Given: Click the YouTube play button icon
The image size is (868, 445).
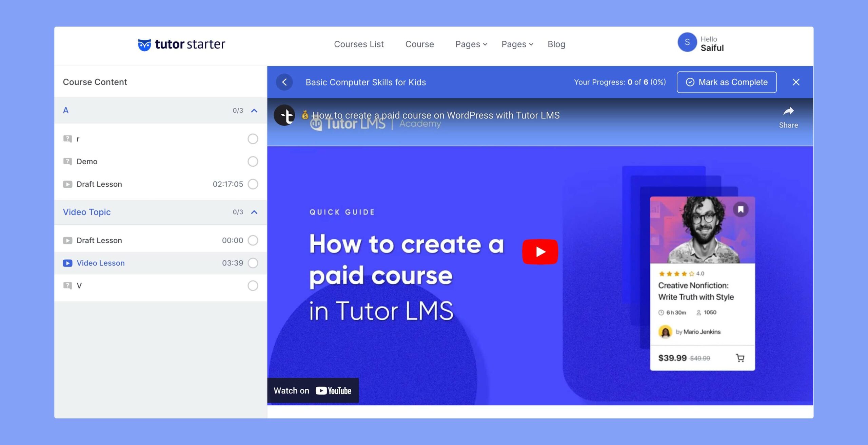Looking at the screenshot, I should pyautogui.click(x=540, y=252).
